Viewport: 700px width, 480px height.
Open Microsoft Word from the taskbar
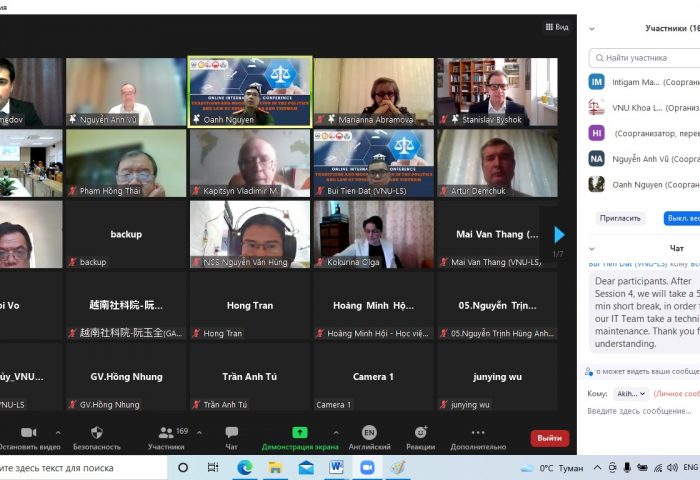point(336,467)
